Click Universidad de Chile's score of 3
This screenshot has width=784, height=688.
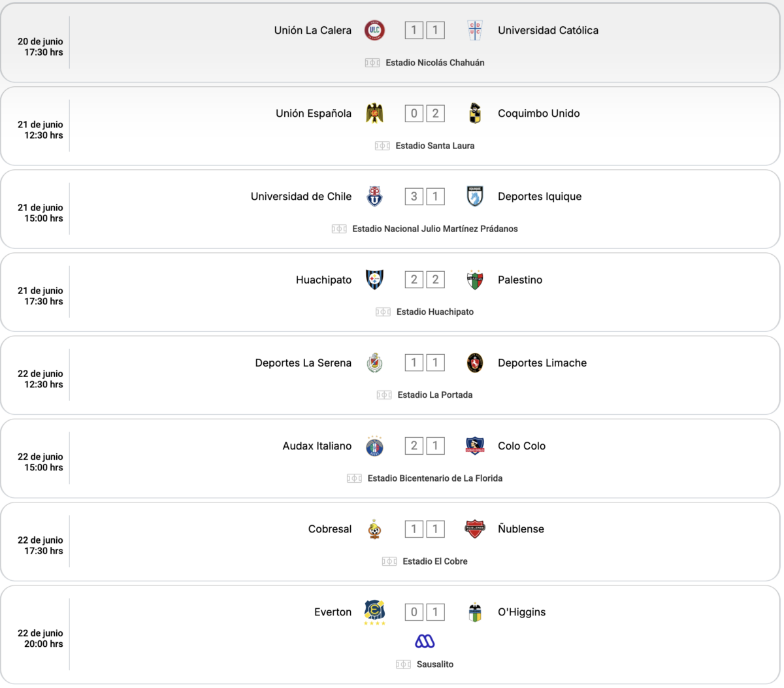[414, 196]
